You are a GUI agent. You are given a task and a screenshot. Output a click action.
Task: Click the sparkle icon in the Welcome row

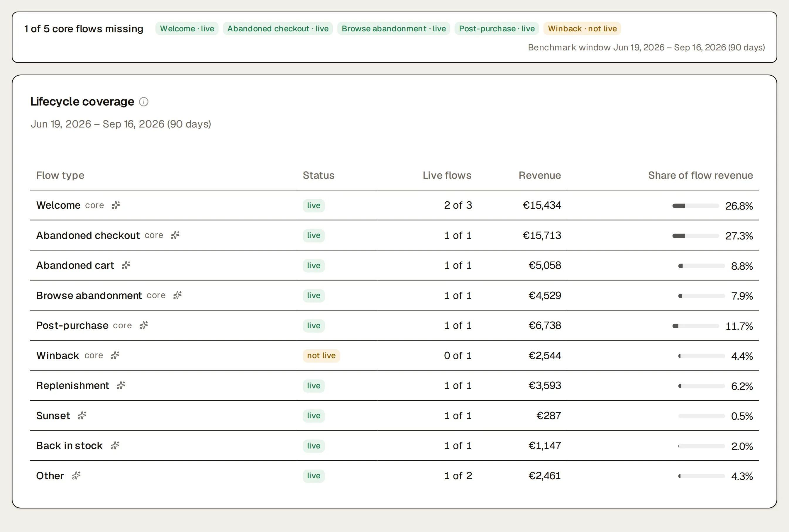point(116,205)
